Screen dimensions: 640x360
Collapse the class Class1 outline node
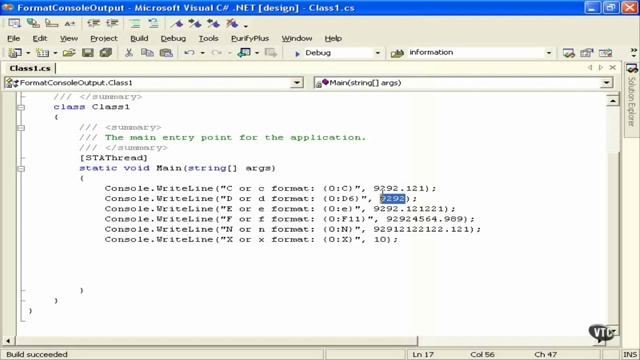coord(21,107)
